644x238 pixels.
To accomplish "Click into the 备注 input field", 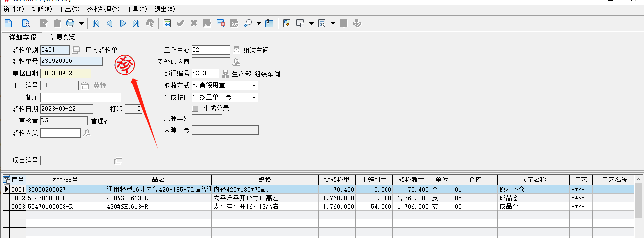I will pos(80,97).
